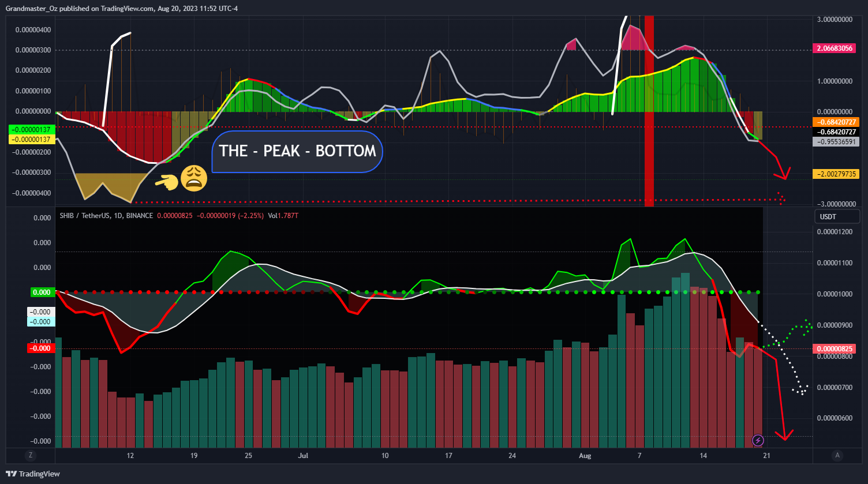Click the green -0.00000137 left axis label

point(32,130)
